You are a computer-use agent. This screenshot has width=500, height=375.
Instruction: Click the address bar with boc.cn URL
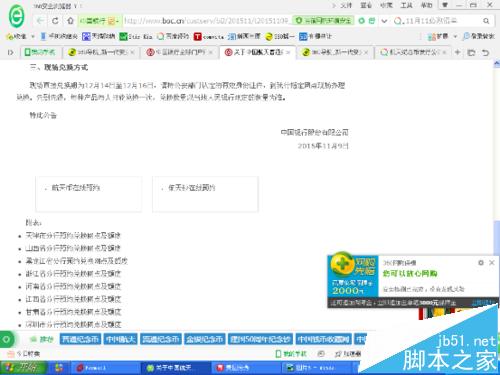pos(207,21)
